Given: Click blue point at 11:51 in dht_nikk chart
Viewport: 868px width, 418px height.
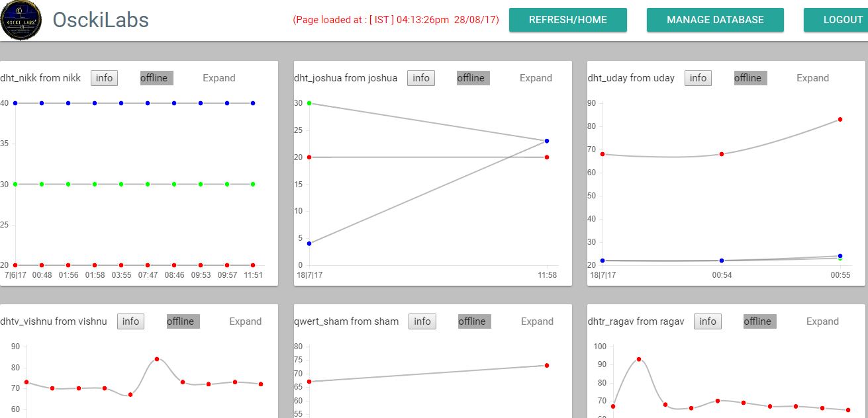Looking at the screenshot, I should point(253,103).
